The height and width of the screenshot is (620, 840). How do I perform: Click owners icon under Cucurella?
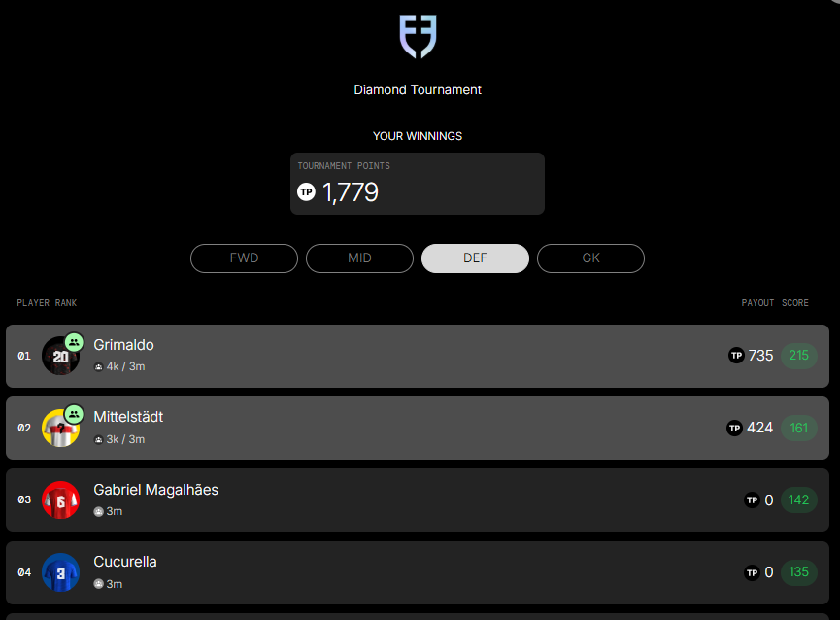[x=99, y=584]
